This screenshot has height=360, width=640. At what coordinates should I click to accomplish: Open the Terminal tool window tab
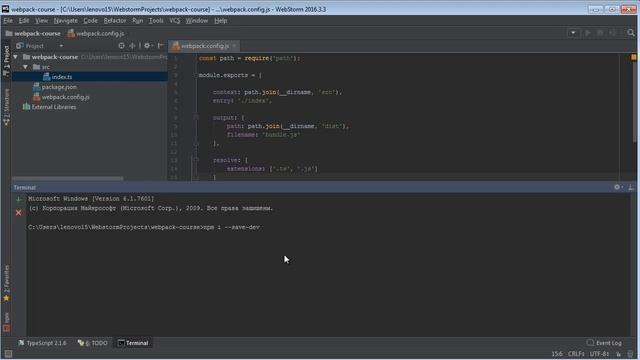coord(133,343)
